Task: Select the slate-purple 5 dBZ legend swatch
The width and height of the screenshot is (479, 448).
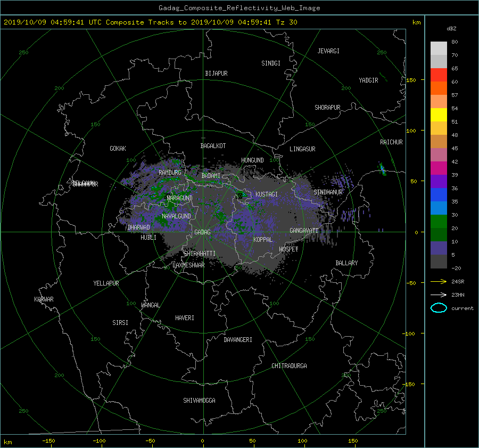Action: [439, 248]
